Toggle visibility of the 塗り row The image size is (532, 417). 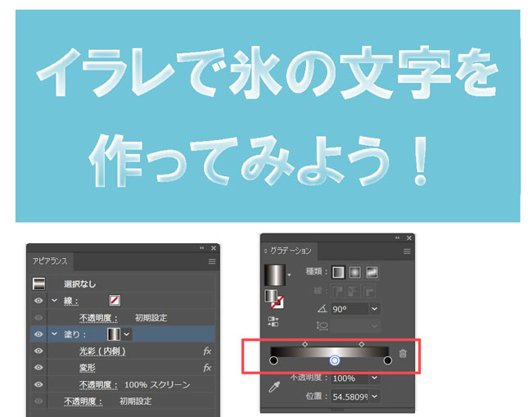click(38, 334)
